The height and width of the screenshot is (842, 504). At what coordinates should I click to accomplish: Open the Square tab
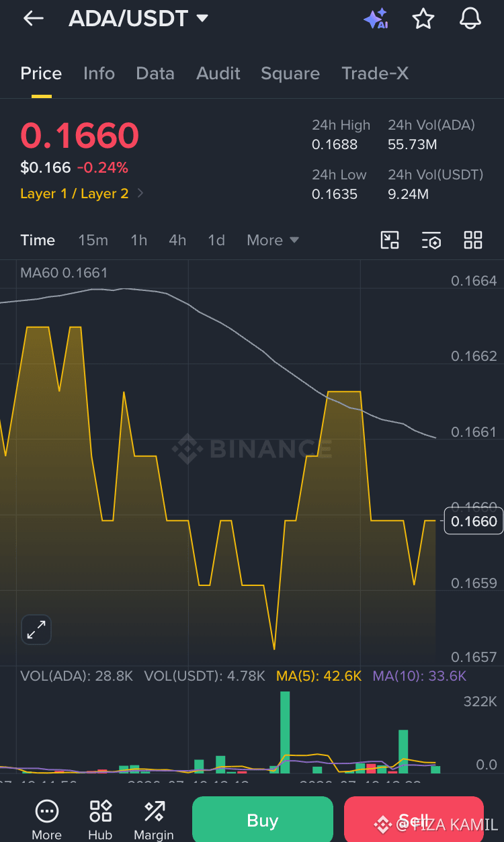[x=290, y=73]
